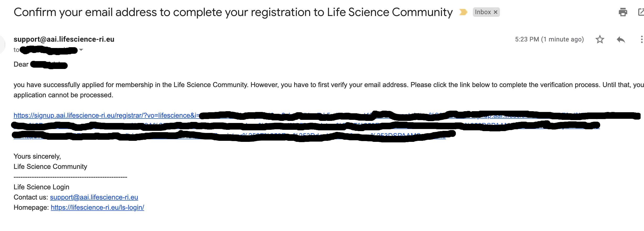Viewport: 644px width, 231px height.
Task: Toggle the yellow importance marker
Action: point(463,12)
